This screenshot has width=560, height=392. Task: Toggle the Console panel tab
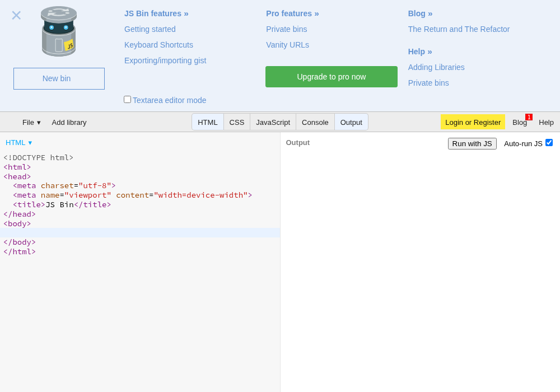(x=315, y=123)
